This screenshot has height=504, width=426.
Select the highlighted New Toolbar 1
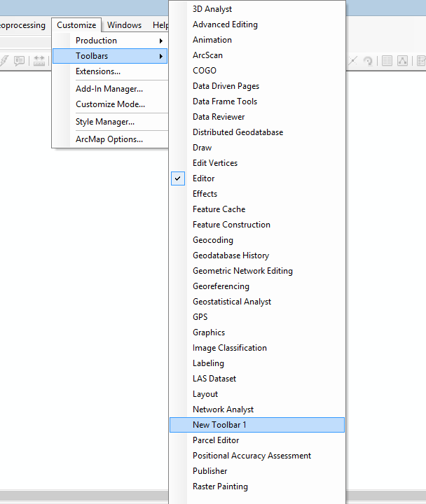click(x=257, y=425)
